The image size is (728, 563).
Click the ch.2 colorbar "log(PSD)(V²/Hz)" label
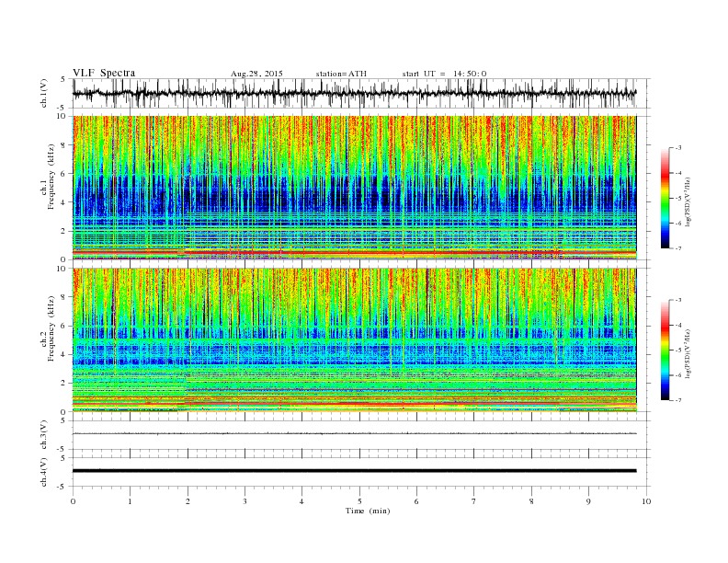click(688, 353)
